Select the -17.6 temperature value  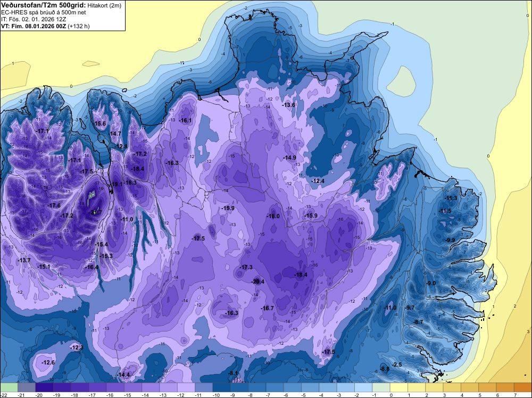pyautogui.click(x=54, y=205)
